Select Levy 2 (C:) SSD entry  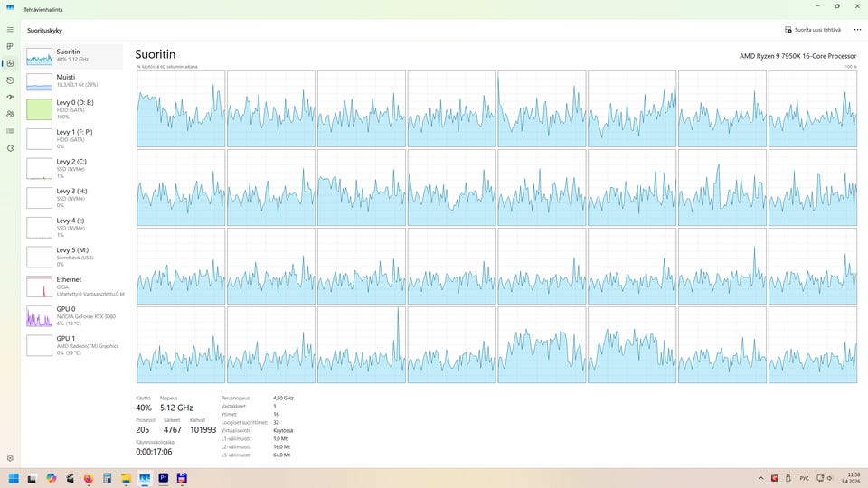(73, 168)
